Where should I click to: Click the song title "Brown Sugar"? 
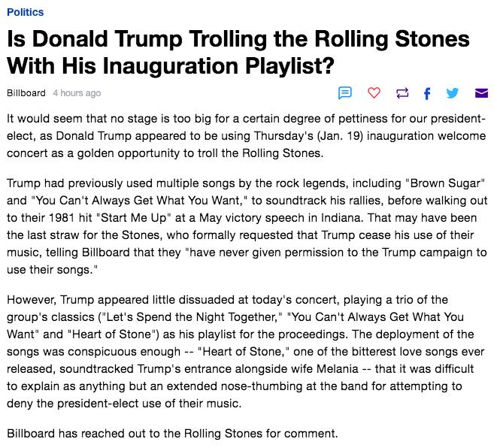click(x=446, y=183)
